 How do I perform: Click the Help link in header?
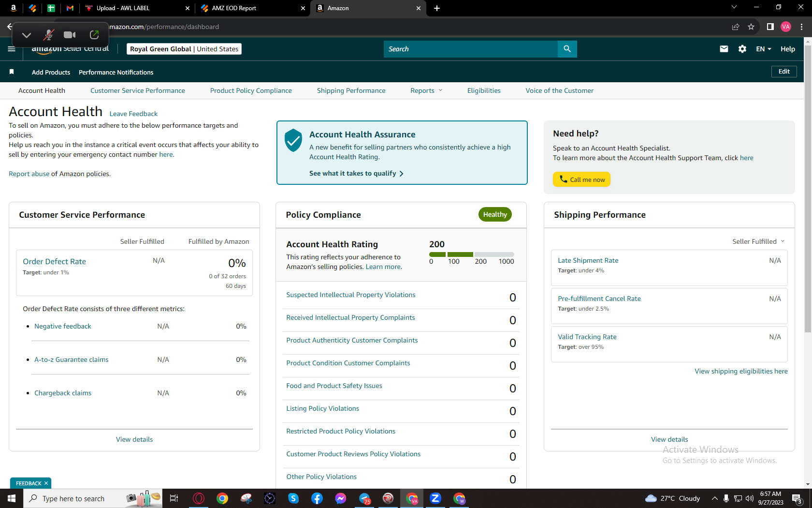point(788,49)
